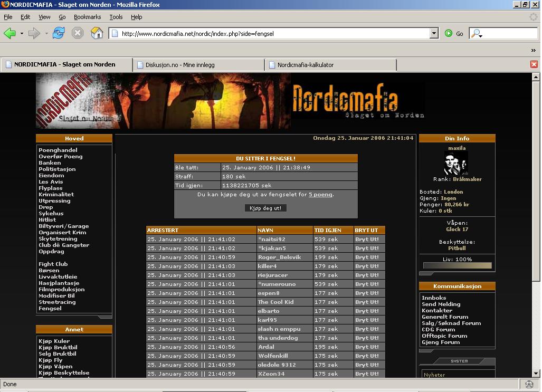The height and width of the screenshot is (392, 542).
Task: Click player name slash n emppu
Action: [279, 329]
